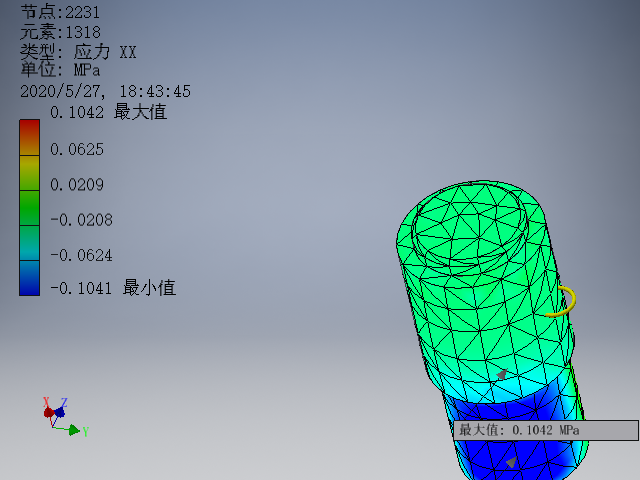The image size is (640, 480).
Task: Click the timestamp 2020/5/27, 18:43:45
Action: (105, 91)
